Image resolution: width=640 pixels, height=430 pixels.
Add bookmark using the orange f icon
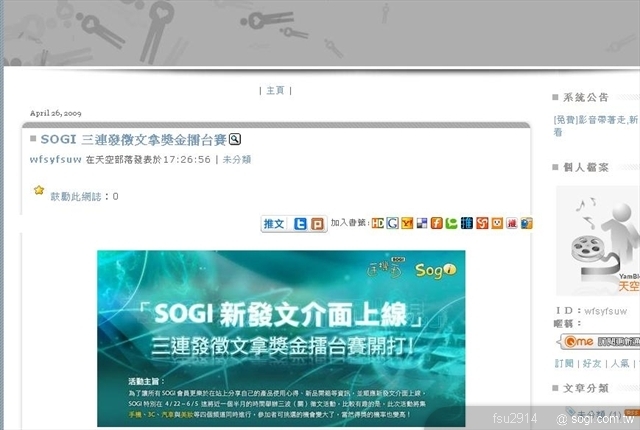pyautogui.click(x=436, y=223)
